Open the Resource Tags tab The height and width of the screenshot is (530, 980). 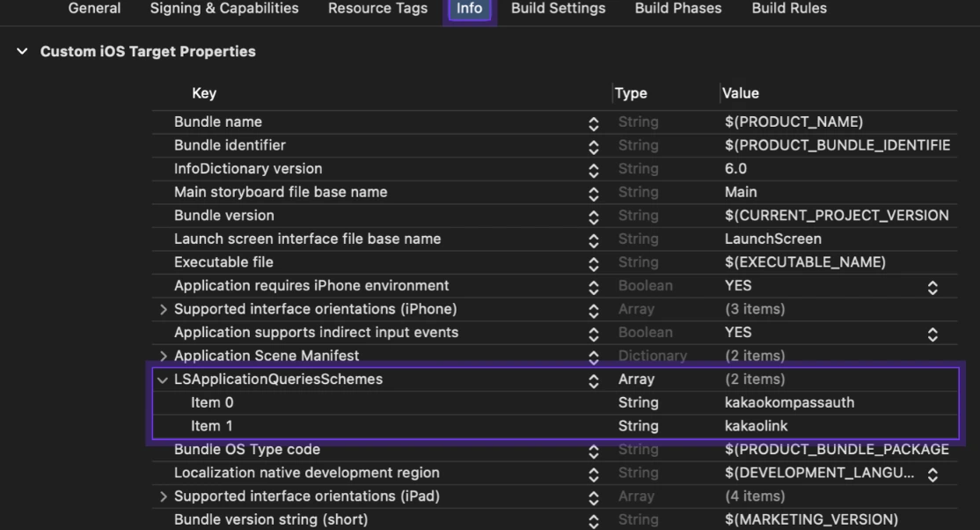click(x=377, y=8)
